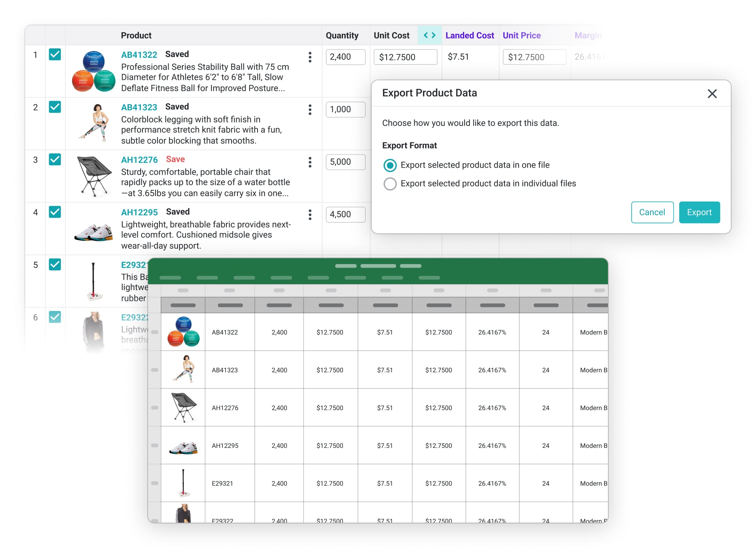Deselect the checkbox for row 3

tap(55, 159)
